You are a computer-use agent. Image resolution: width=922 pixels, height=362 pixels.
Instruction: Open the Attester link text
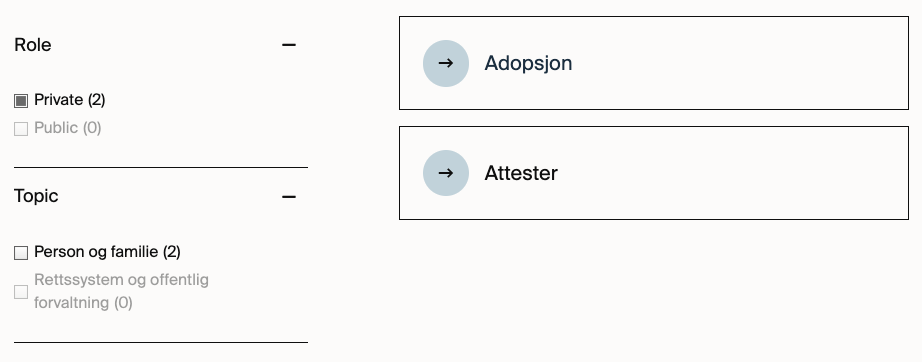pyautogui.click(x=521, y=173)
